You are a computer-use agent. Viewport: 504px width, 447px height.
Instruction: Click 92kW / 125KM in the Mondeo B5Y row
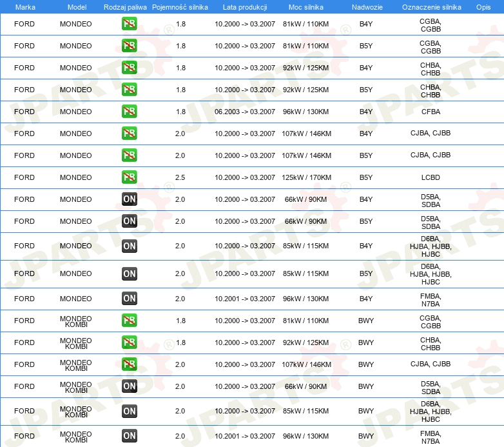[x=305, y=90]
